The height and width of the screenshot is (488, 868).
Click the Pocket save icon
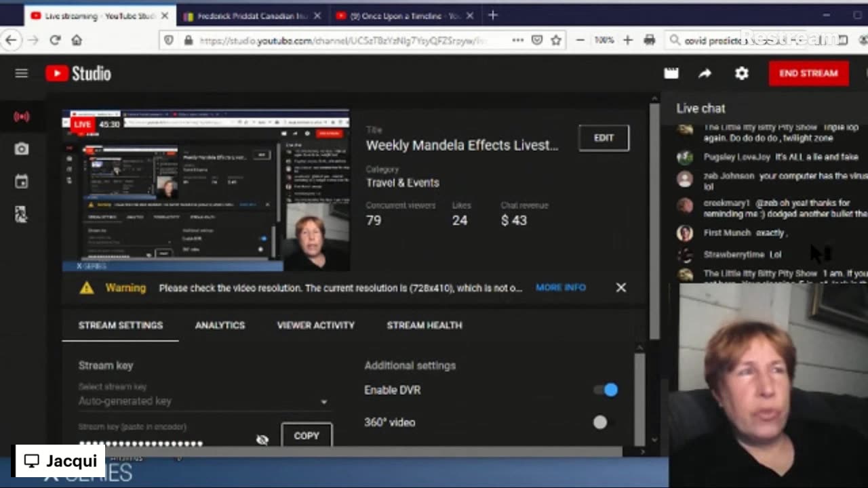click(537, 40)
